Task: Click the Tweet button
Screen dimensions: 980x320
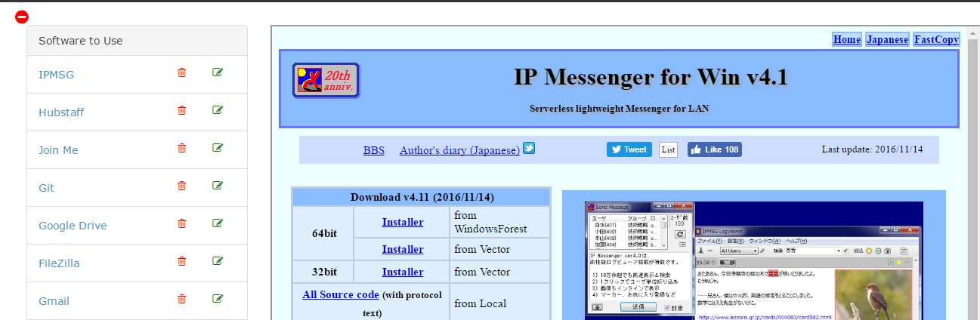Action: (629, 149)
